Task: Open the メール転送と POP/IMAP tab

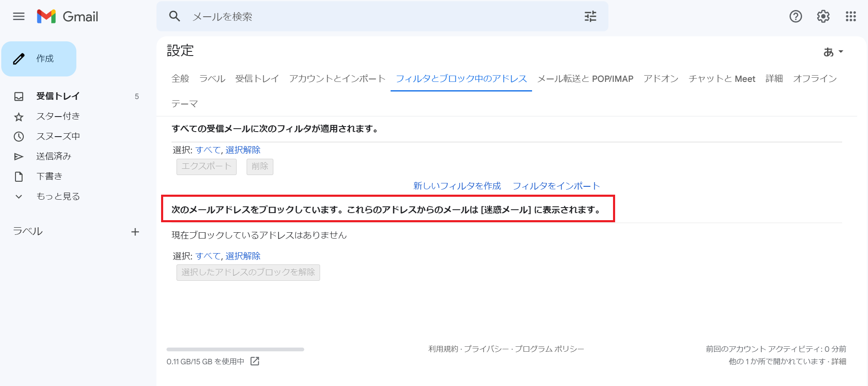Action: pos(585,79)
